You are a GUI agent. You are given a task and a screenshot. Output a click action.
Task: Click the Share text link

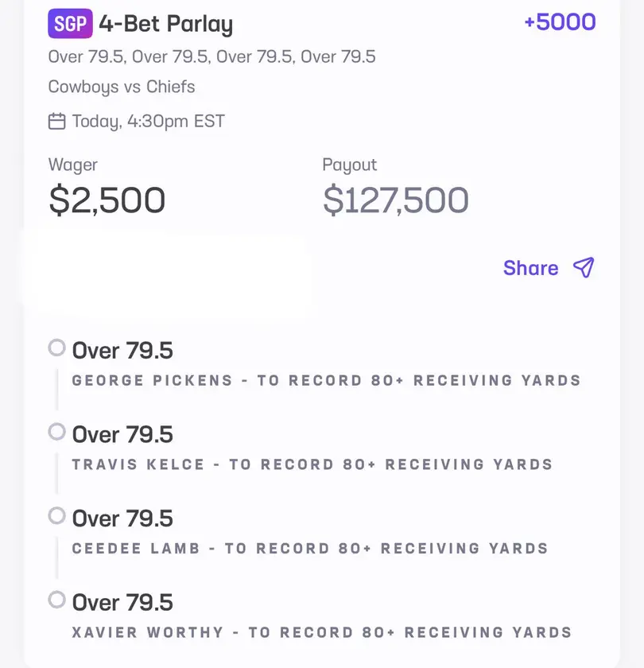pos(530,268)
